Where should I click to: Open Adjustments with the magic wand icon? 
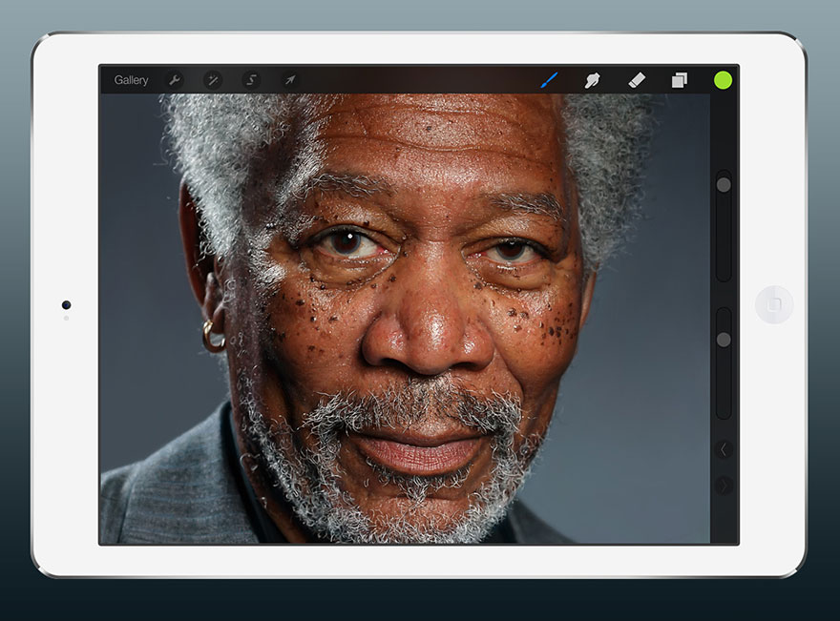click(x=212, y=80)
